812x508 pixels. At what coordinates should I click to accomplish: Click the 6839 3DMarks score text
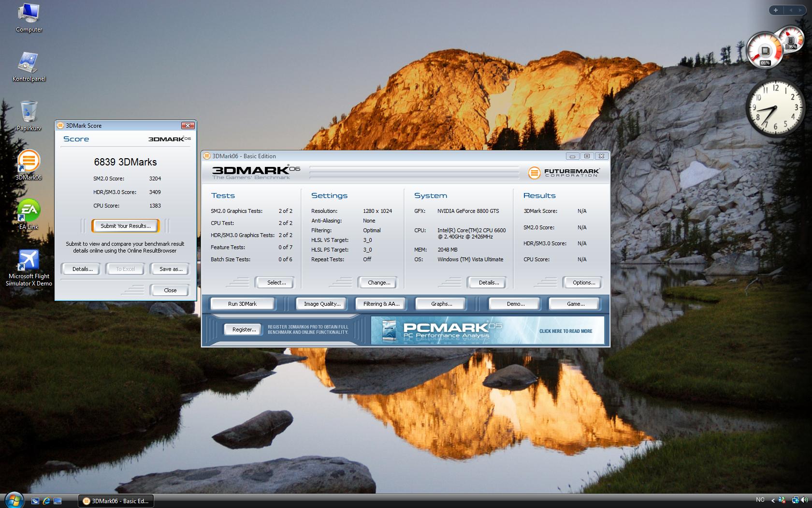[125, 162]
